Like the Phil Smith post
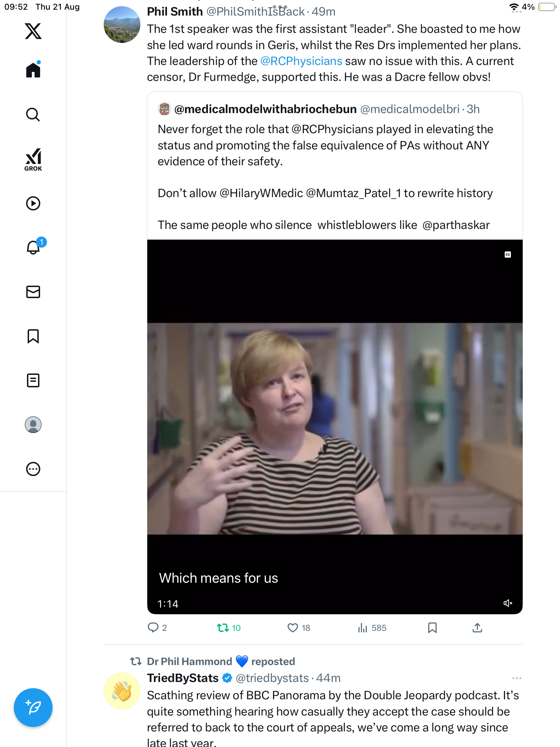The width and height of the screenshot is (560, 747). [293, 628]
